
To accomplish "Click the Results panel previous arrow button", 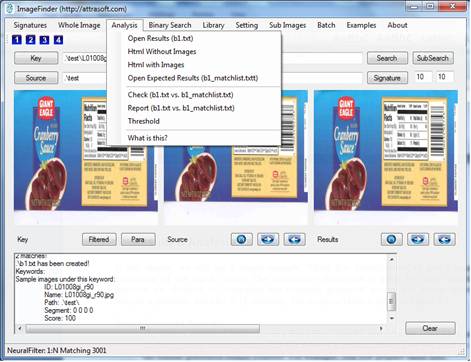I will click(x=444, y=239).
